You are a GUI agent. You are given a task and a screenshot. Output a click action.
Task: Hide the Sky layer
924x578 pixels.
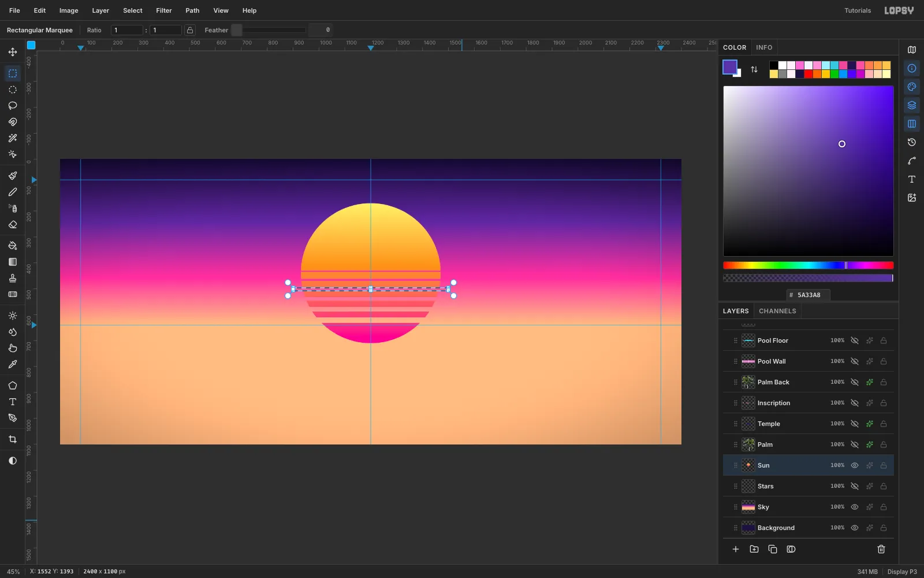855,507
